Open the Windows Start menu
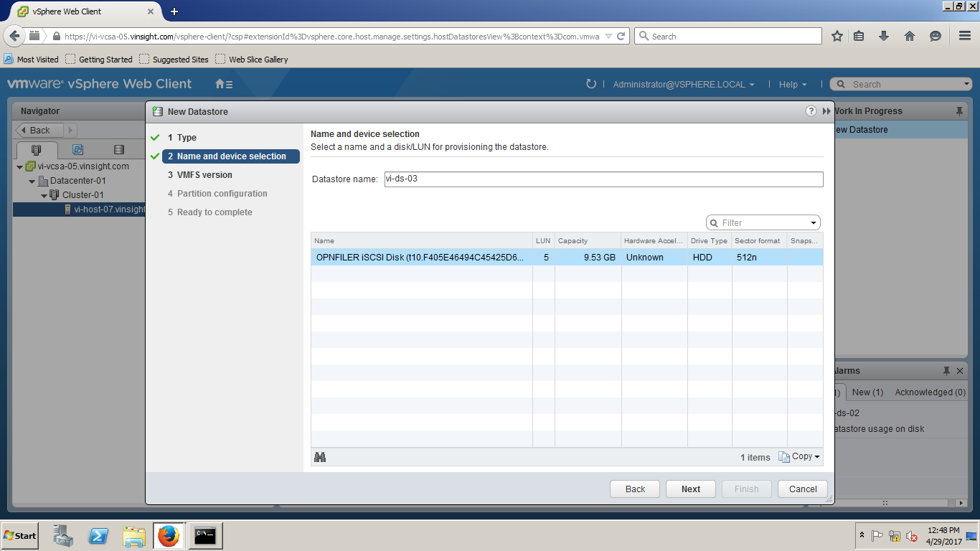This screenshot has height=551, width=980. 20,535
